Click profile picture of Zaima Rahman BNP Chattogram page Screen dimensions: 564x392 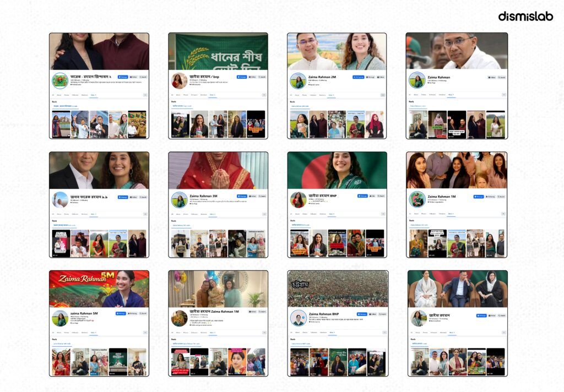pos(298,318)
